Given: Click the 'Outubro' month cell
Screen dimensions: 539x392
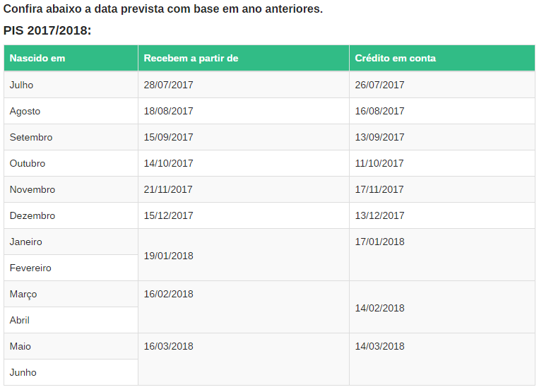Looking at the screenshot, I should tap(28, 163).
